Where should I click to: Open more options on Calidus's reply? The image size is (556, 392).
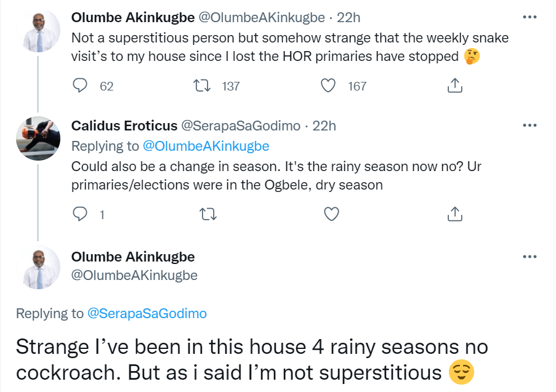530,125
